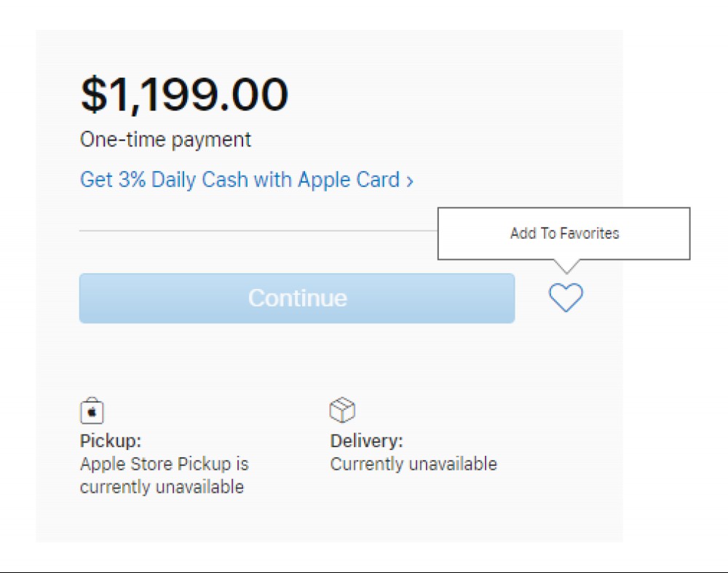The image size is (728, 573).
Task: Click the Pickup: heading
Action: coord(111,440)
